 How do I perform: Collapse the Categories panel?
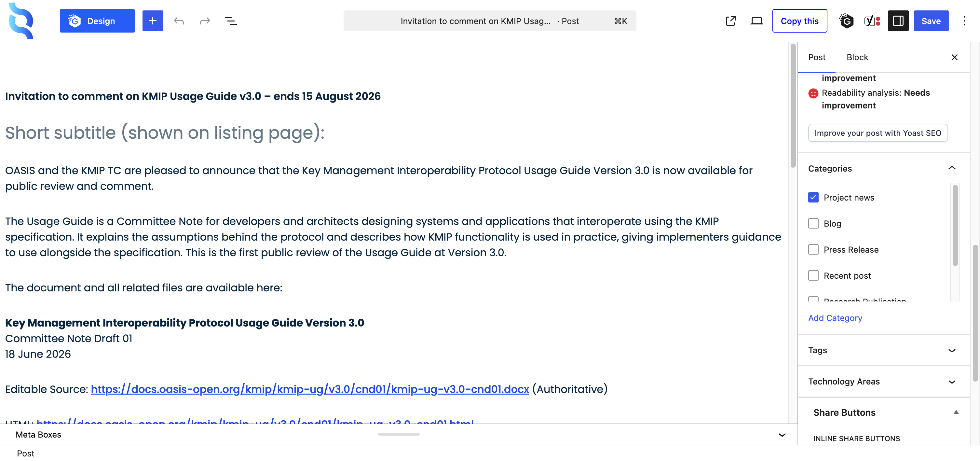(x=883, y=168)
